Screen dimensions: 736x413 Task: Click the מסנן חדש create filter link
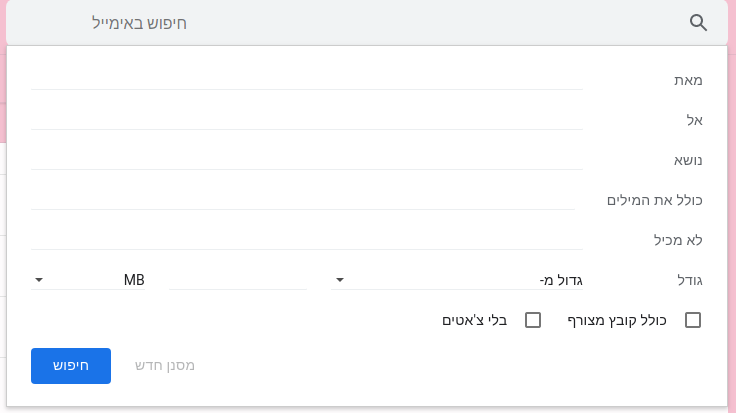click(165, 366)
